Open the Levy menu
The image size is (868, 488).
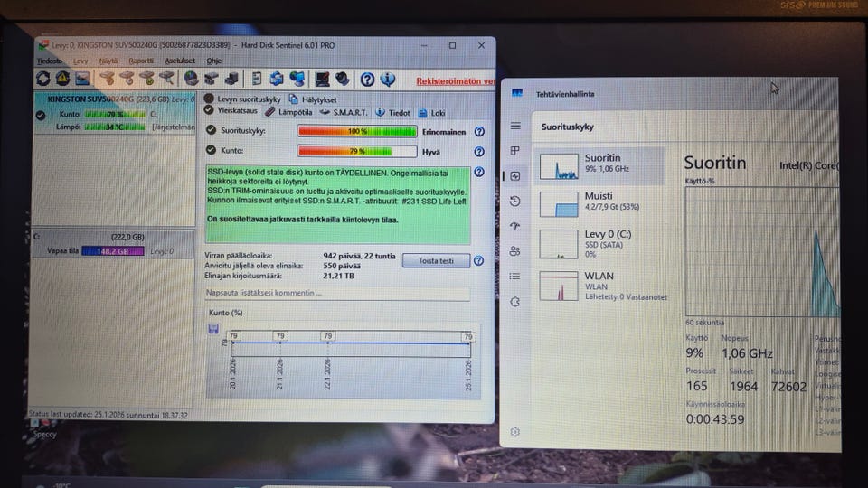[x=80, y=61]
